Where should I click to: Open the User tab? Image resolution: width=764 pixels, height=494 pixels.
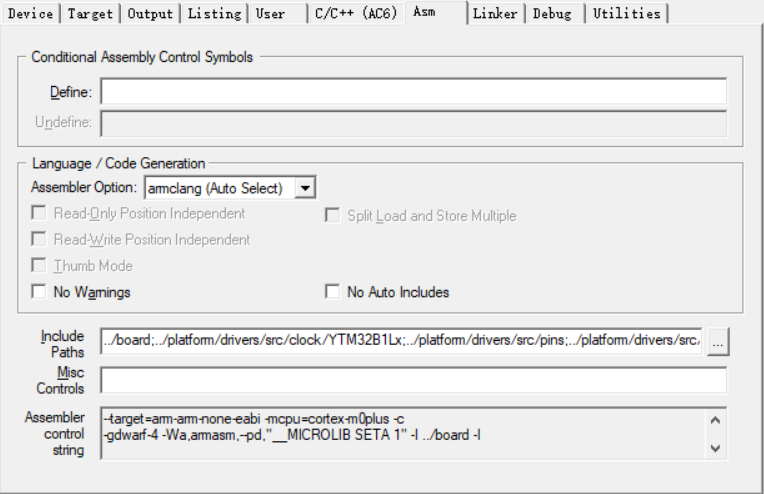point(272,14)
